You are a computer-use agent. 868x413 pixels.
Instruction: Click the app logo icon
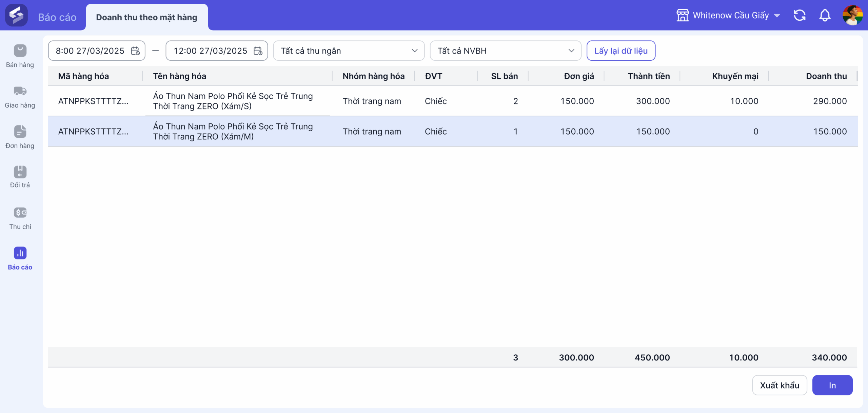point(16,15)
